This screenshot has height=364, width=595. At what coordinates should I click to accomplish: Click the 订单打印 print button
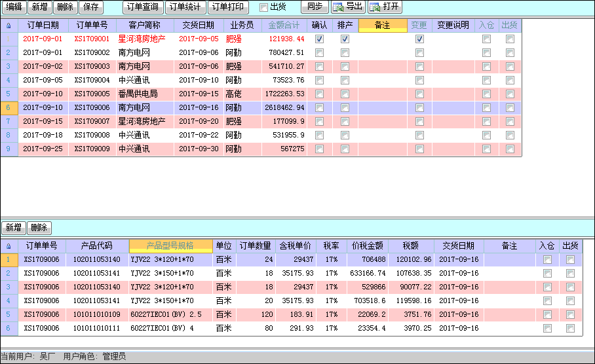[229, 7]
